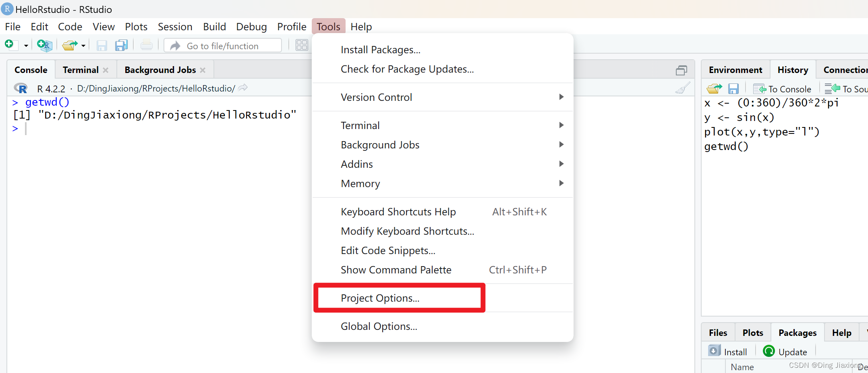This screenshot has height=373, width=868.
Task: Open the Debug menu
Action: 251,27
